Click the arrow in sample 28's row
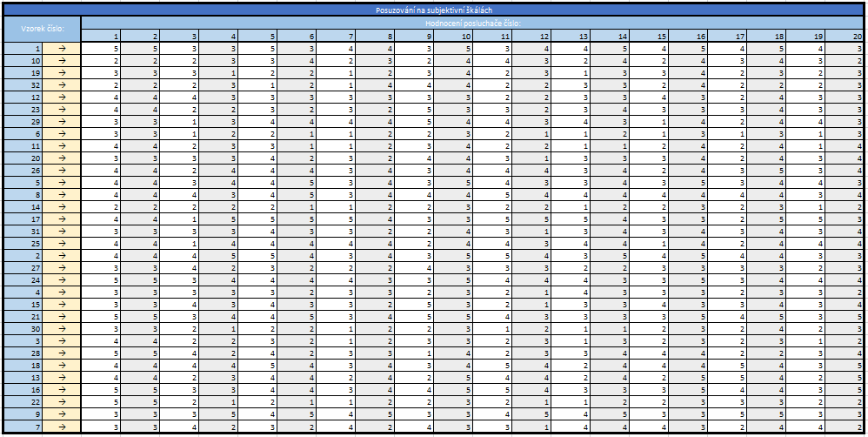868x437 pixels. tap(62, 353)
